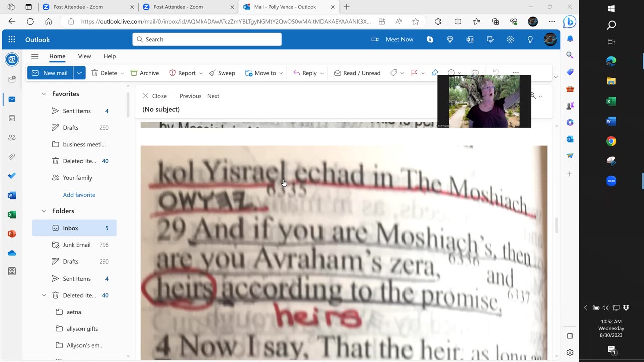The width and height of the screenshot is (644, 362).
Task: Compose a New mail message
Action: (50, 73)
